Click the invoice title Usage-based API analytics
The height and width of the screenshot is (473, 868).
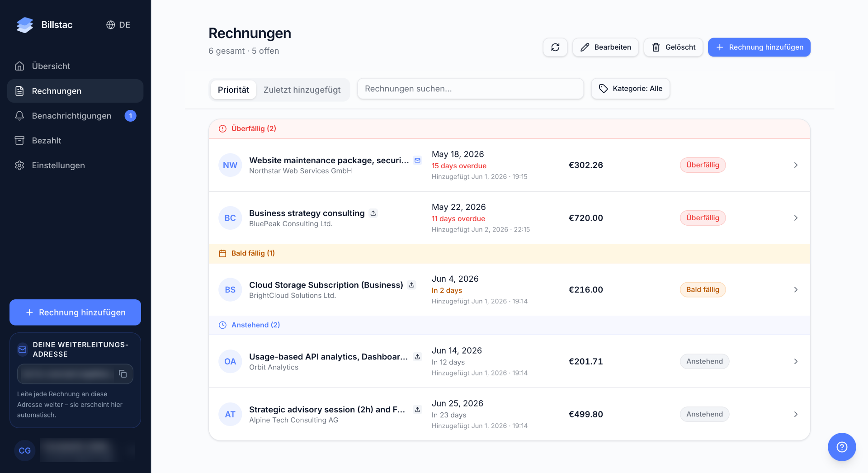pyautogui.click(x=328, y=357)
